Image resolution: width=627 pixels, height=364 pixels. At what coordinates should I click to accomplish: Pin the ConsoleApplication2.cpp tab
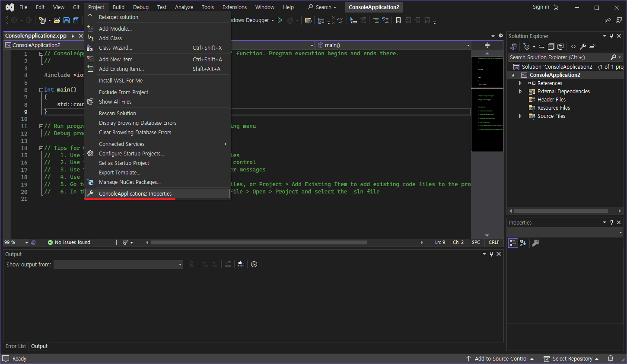(73, 36)
